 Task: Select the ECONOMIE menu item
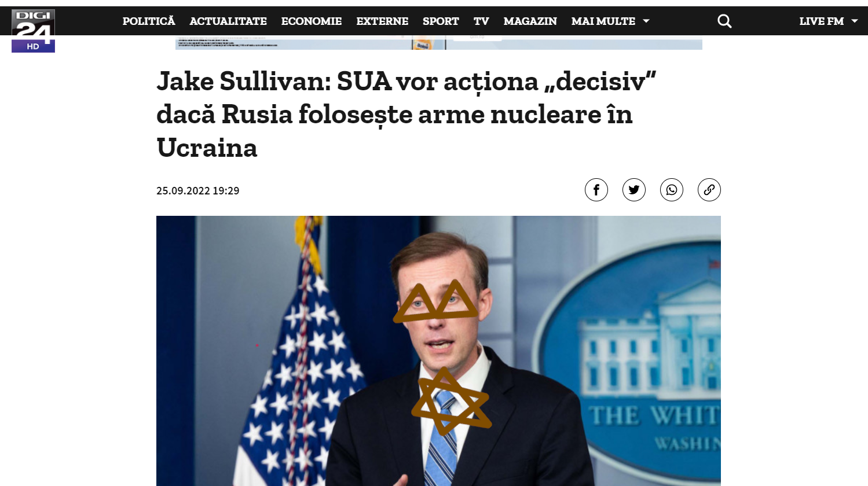pos(312,21)
